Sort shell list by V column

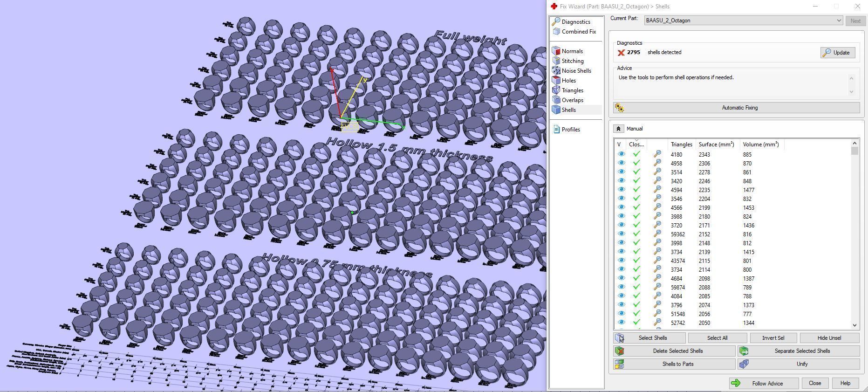point(620,144)
